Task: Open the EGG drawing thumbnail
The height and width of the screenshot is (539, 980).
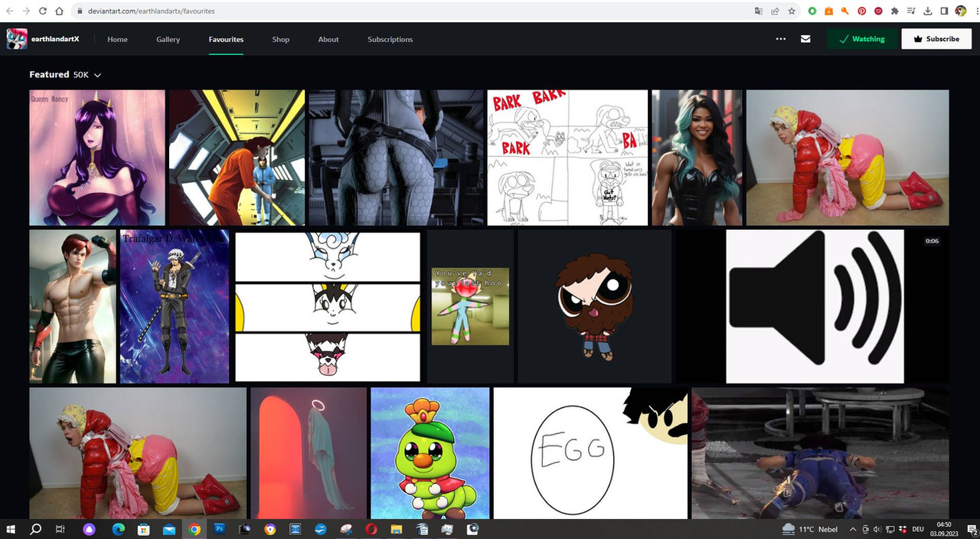Action: pyautogui.click(x=590, y=453)
